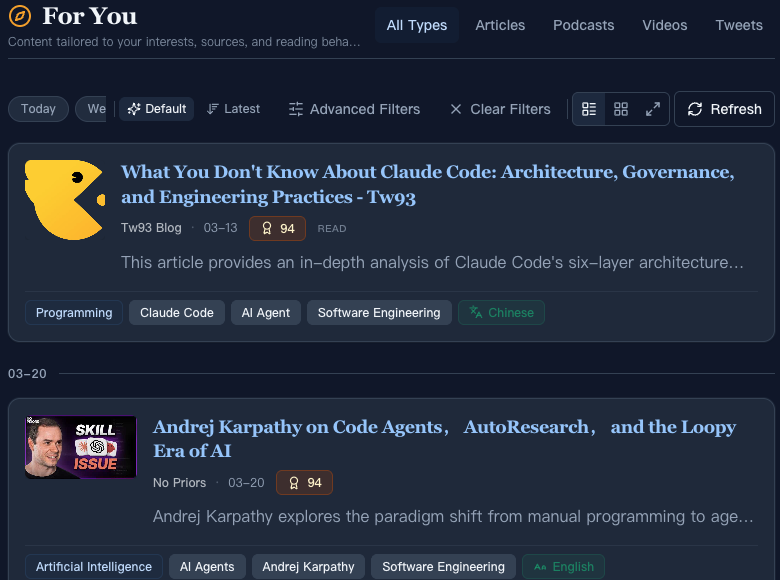This screenshot has height=580, width=780.
Task: Select the partially hidden Week filter chip
Action: pyautogui.click(x=92, y=109)
